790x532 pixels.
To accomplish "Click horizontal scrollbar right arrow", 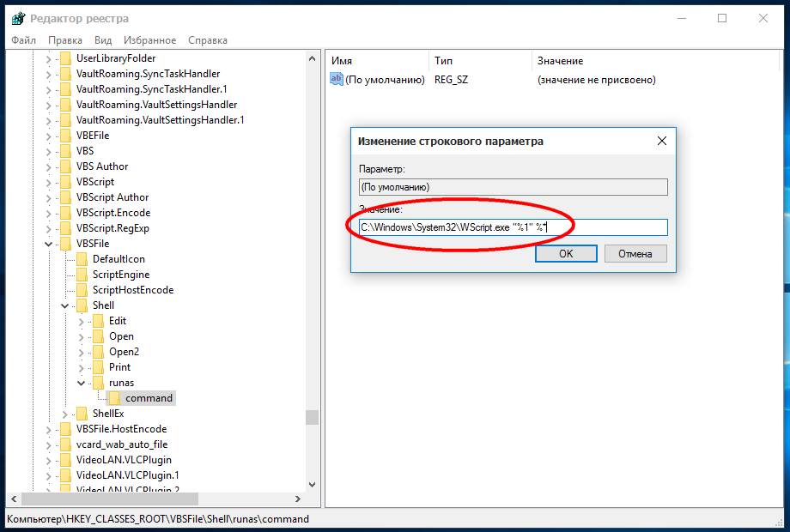I will coord(298,499).
